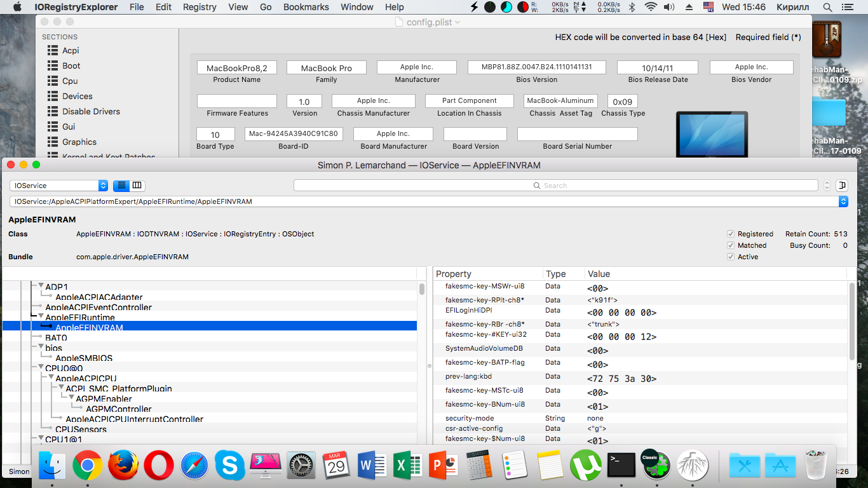Open the Registry menu

tap(200, 7)
